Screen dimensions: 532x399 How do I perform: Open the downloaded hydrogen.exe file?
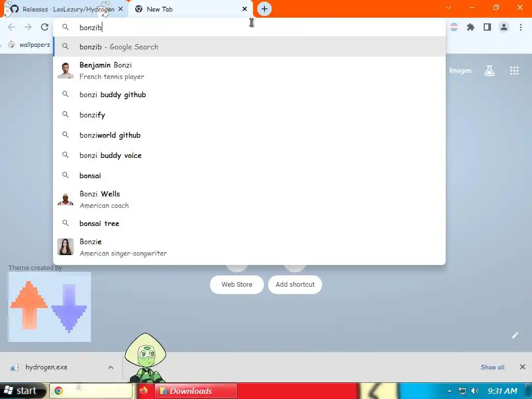coord(46,367)
